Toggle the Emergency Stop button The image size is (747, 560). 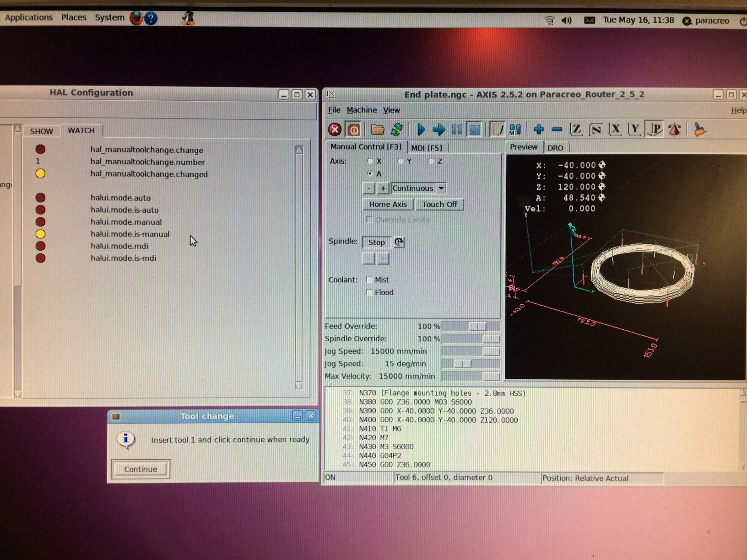click(335, 129)
